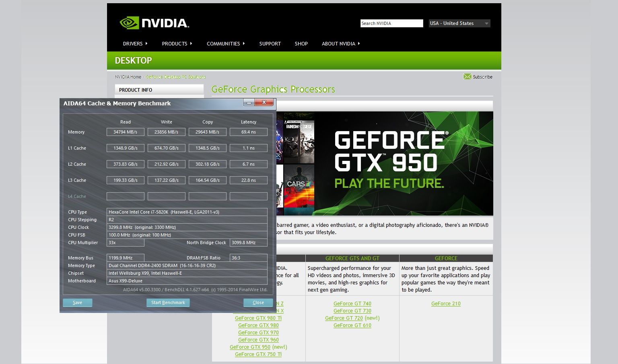Select L1 Cache copy value 1348.5 GB/s
The width and height of the screenshot is (618, 364).
pos(208,148)
